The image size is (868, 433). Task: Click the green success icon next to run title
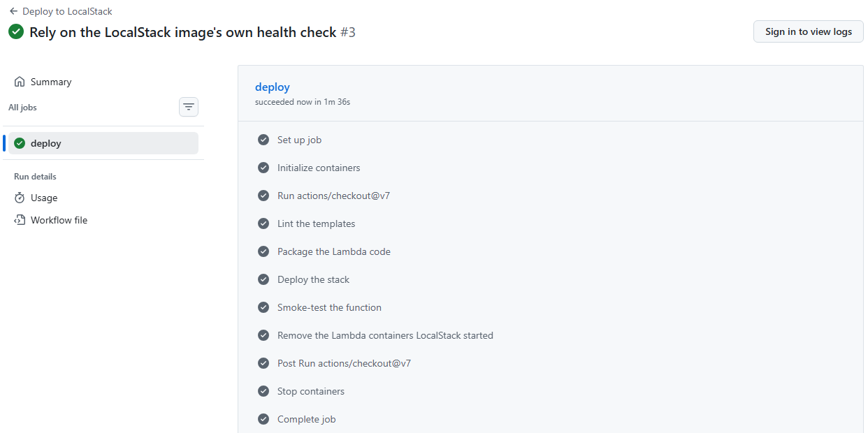tap(16, 32)
